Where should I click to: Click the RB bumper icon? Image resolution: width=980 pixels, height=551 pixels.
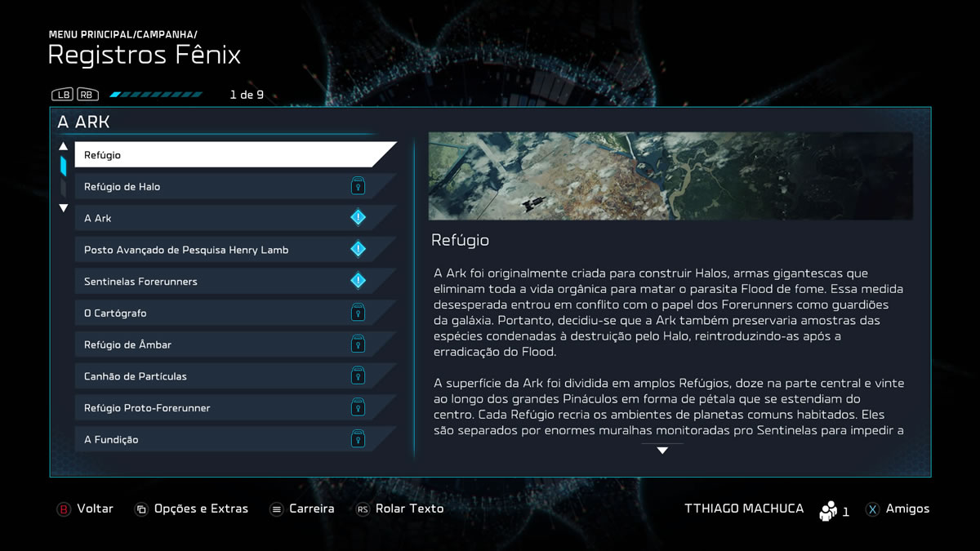(x=87, y=95)
